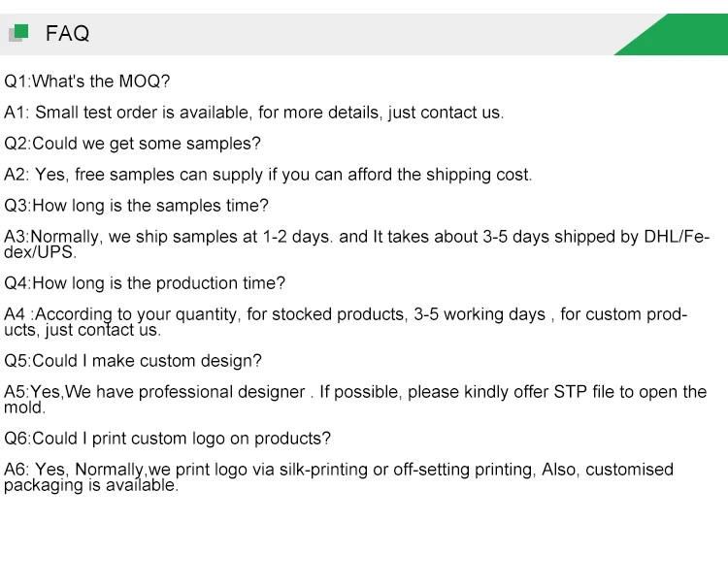
Task: Click "just contact us" in answer A1
Action: [446, 113]
